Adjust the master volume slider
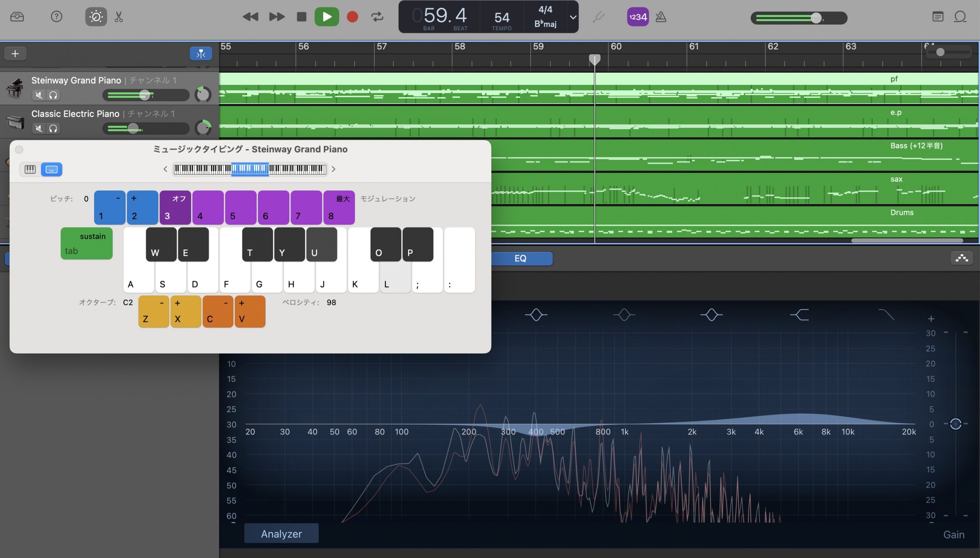 (x=815, y=18)
